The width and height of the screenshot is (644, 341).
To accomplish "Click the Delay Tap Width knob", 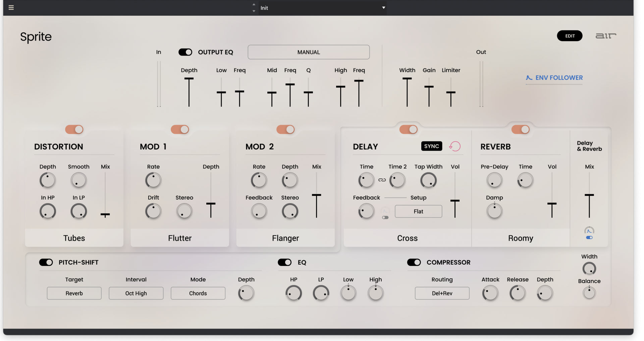I will 428,180.
